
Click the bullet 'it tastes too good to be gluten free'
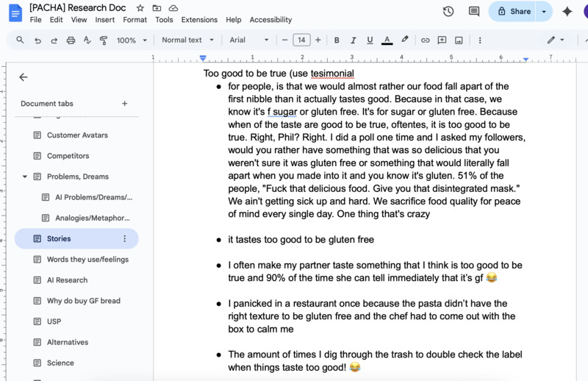point(301,240)
